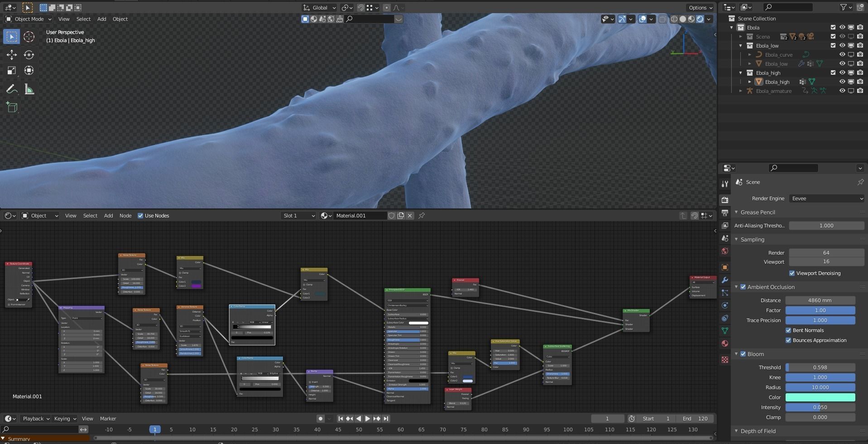Collapse the Ebola_low collection in outliner
Viewport: 868px width, 444px height.
tap(741, 46)
